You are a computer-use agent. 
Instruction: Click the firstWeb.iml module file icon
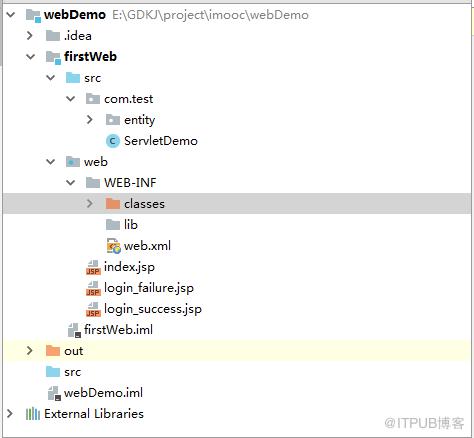(74, 330)
